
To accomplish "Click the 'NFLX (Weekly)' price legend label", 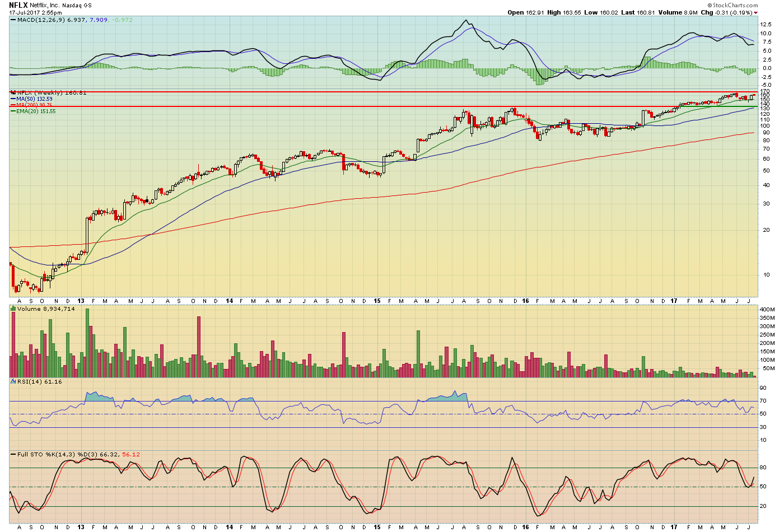I will click(x=40, y=92).
